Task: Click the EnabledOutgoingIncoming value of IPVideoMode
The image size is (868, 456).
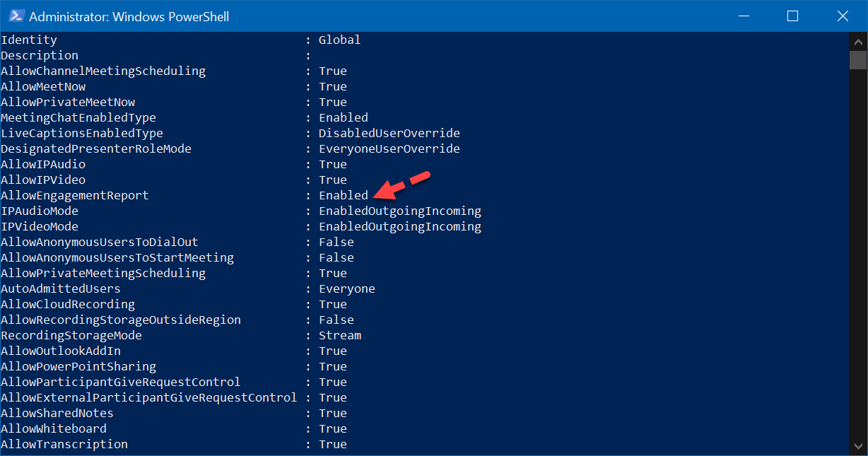Action: (399, 226)
